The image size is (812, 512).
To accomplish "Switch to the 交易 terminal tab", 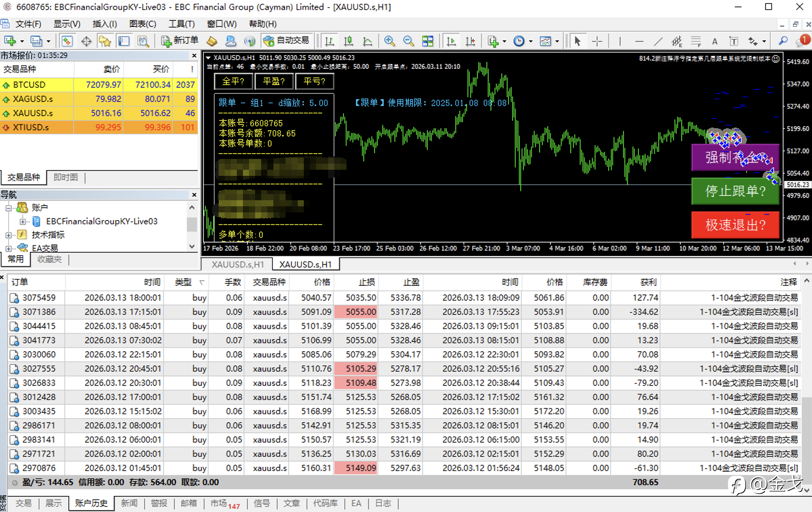I will [23, 503].
